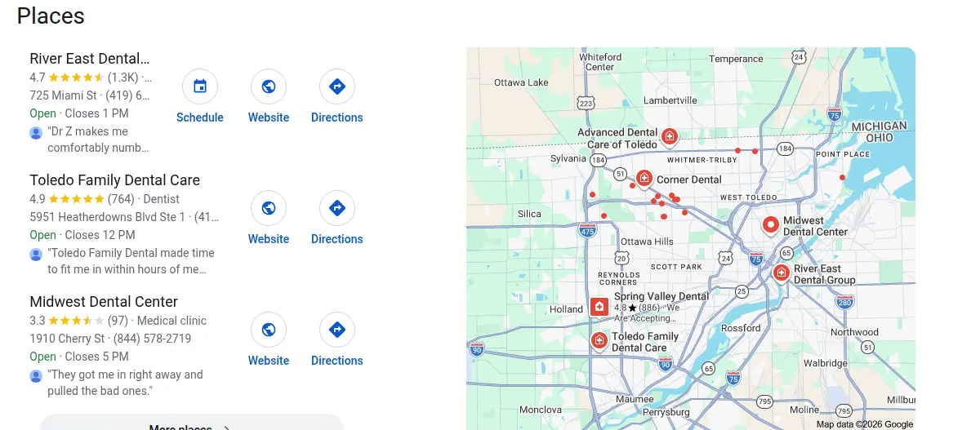
Task: Click the Corner Dental label on map
Action: [x=689, y=180]
